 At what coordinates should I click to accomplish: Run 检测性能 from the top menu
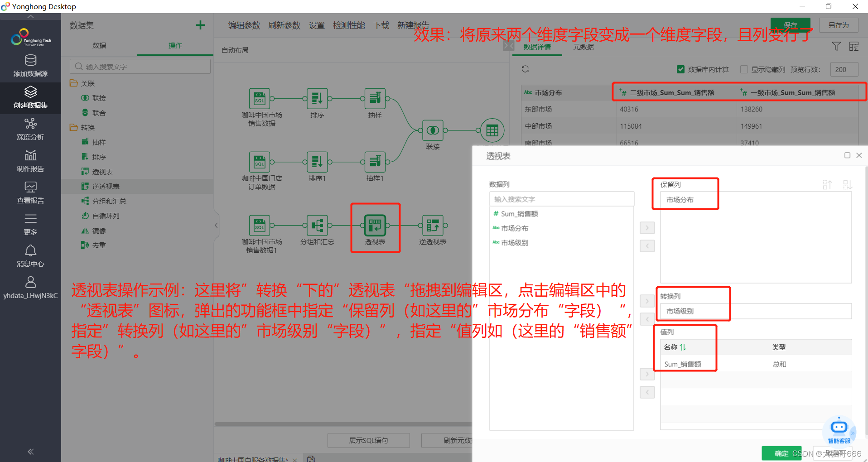[x=349, y=25]
